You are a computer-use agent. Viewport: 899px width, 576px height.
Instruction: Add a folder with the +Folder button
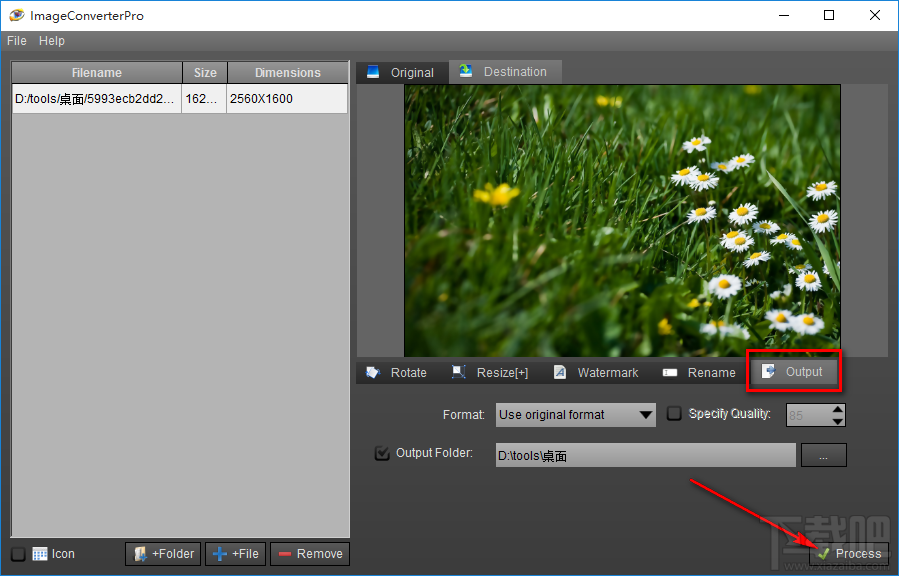point(163,554)
